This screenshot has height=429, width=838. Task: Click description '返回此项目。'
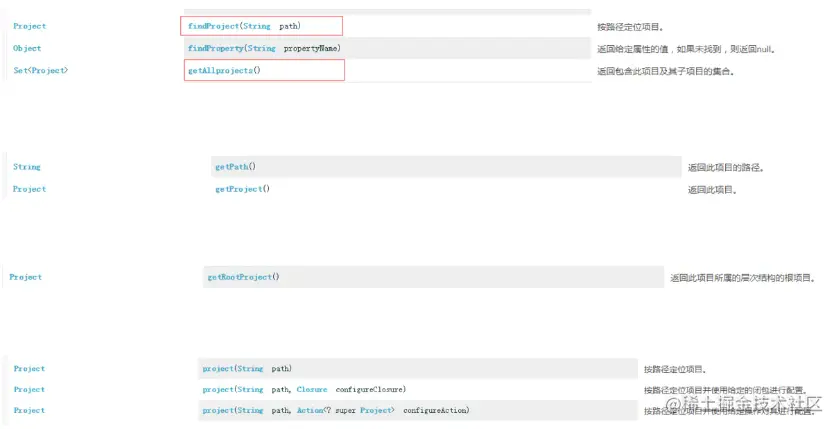pos(712,190)
